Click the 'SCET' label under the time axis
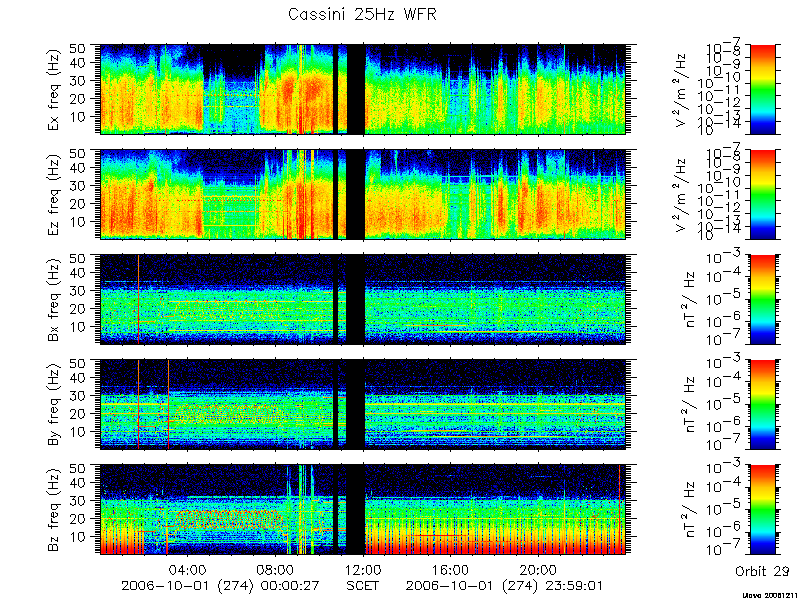 363,585
